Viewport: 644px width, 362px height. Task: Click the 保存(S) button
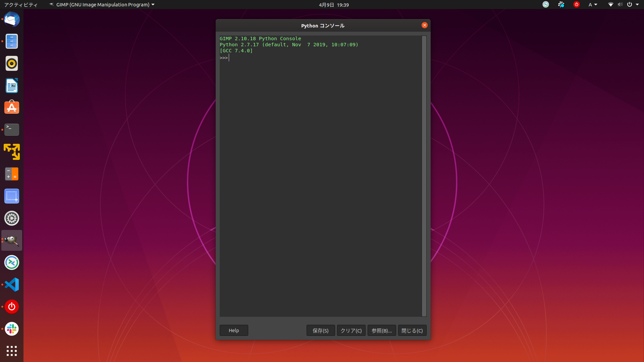tap(321, 330)
